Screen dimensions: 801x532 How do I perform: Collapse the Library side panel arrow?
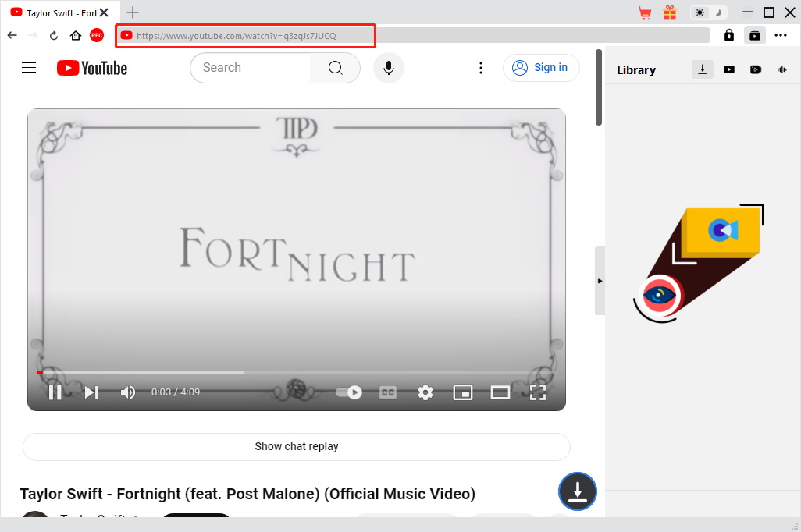coord(600,281)
